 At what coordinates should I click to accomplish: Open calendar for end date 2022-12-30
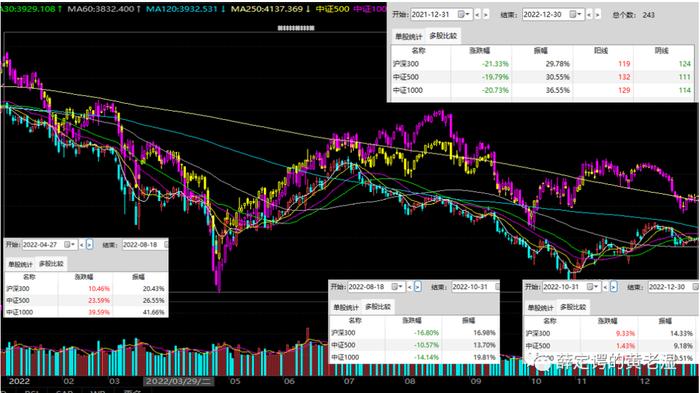(x=575, y=15)
